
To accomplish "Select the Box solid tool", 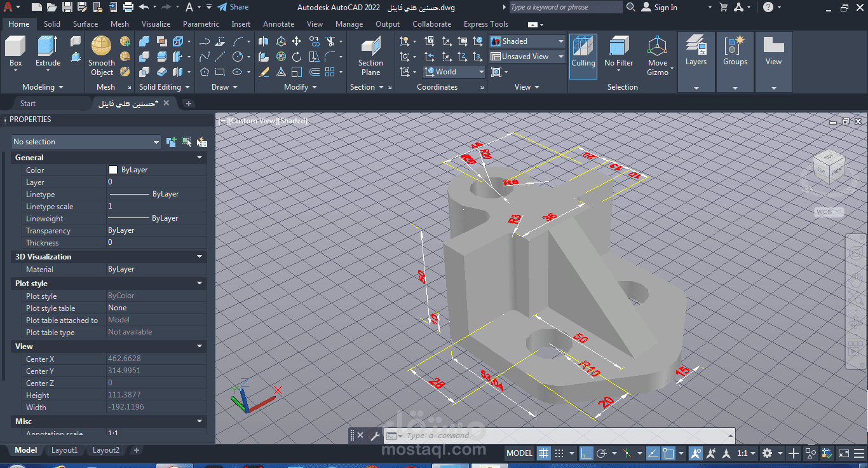I will (x=15, y=52).
